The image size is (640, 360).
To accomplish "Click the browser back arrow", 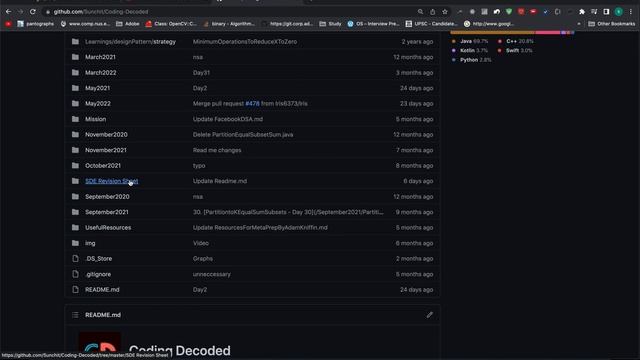I will click(8, 12).
